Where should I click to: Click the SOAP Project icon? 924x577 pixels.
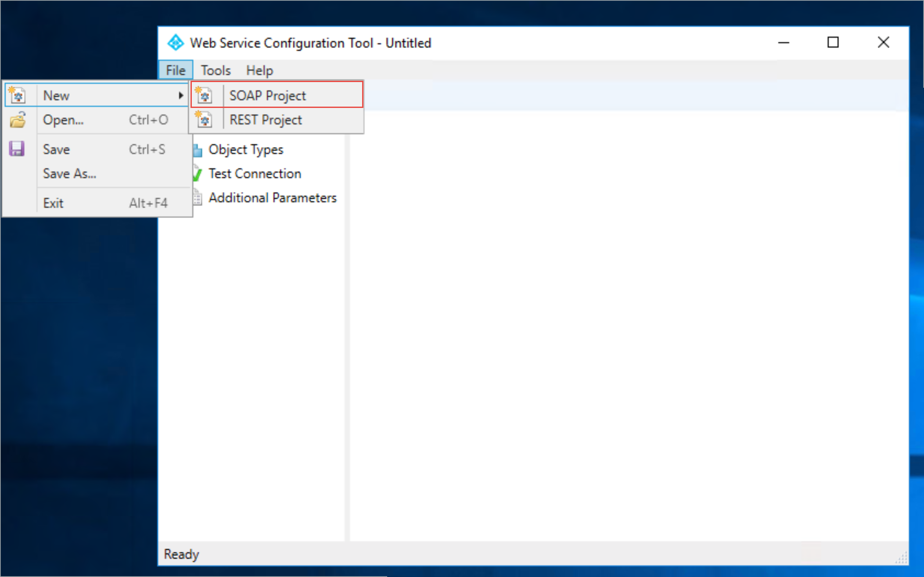pos(204,95)
